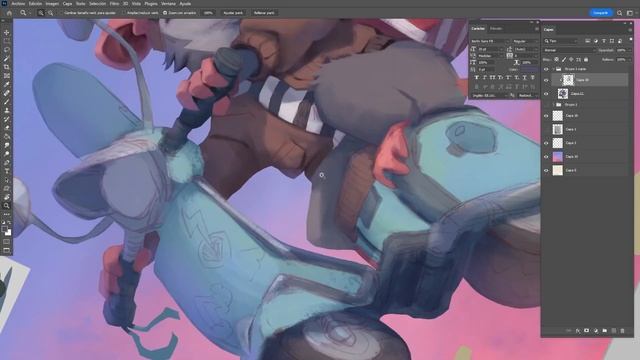Open the layer filter type dropdown
Viewport: 640px width, 360px height.
pyautogui.click(x=561, y=41)
